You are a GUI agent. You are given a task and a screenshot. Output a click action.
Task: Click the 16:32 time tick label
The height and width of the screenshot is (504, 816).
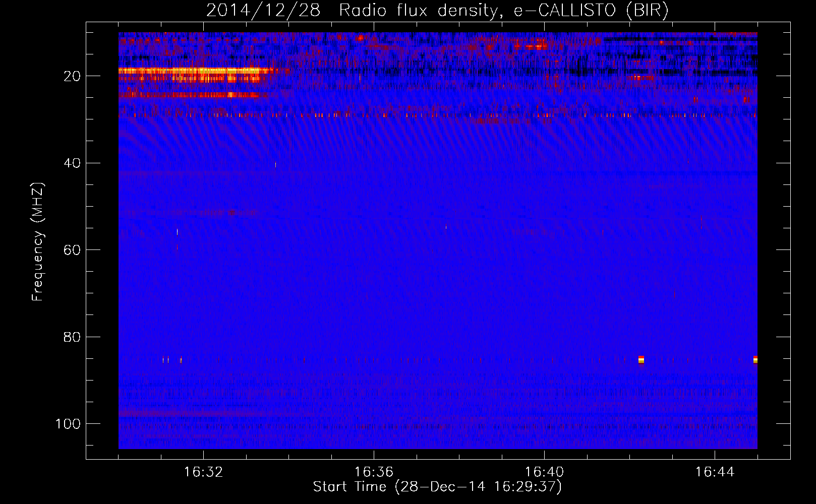(x=204, y=472)
